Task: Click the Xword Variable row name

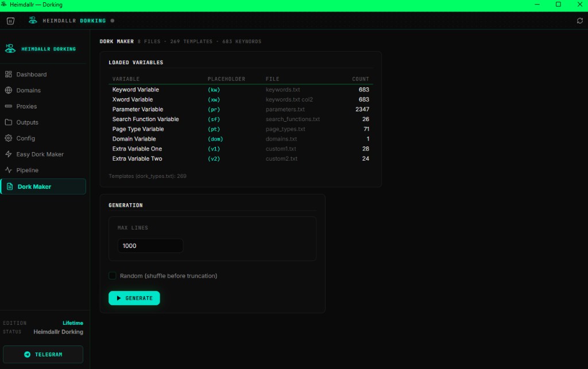Action: pyautogui.click(x=133, y=99)
